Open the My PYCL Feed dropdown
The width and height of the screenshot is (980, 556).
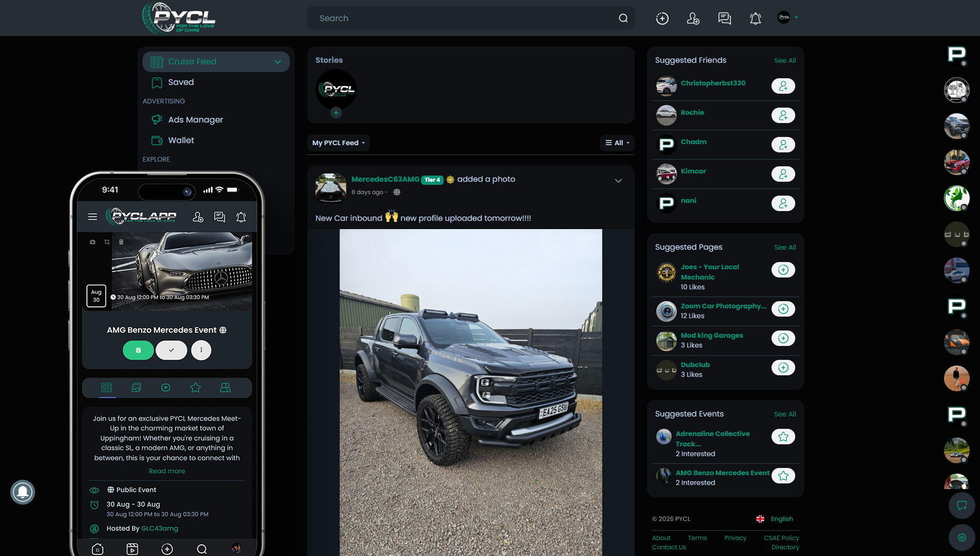(338, 143)
